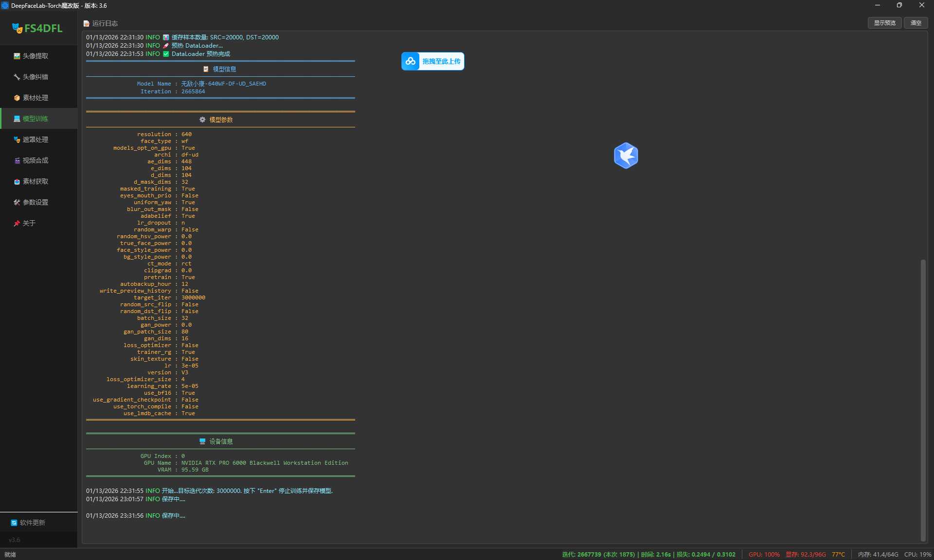Click the 运行日志 log header icon
The width and height of the screenshot is (934, 560).
(x=86, y=23)
